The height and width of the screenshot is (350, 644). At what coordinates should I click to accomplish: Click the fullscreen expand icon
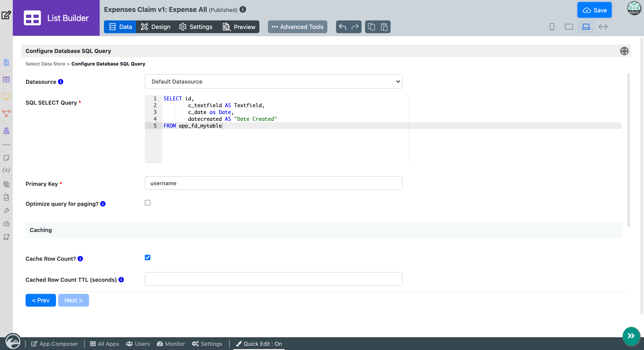point(624,51)
